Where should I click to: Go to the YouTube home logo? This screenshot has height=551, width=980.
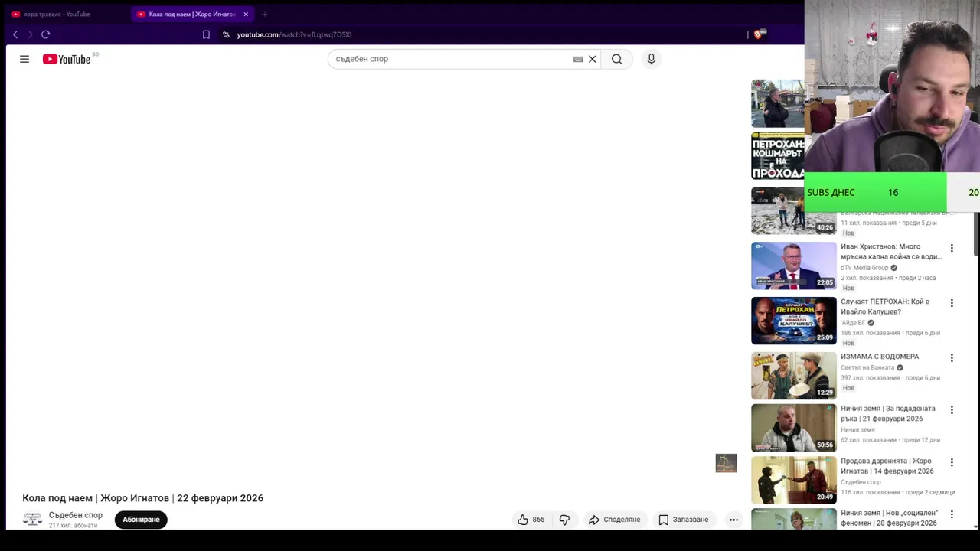point(67,59)
